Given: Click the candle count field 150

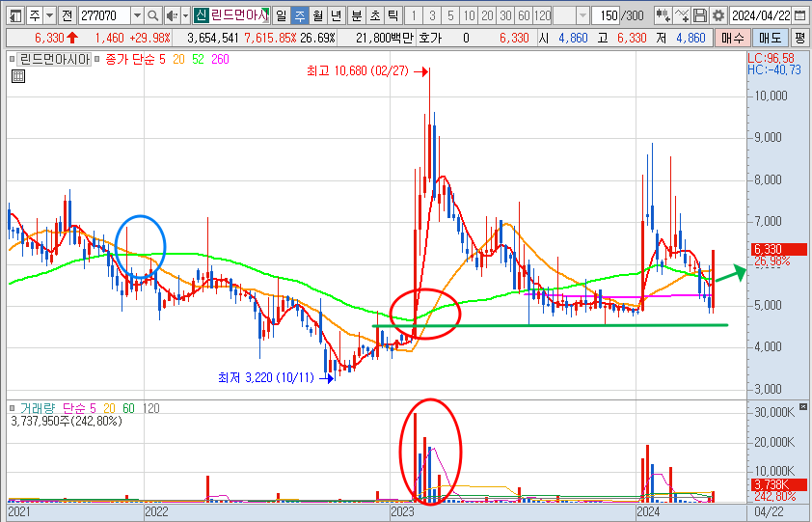Looking at the screenshot, I should click(607, 15).
